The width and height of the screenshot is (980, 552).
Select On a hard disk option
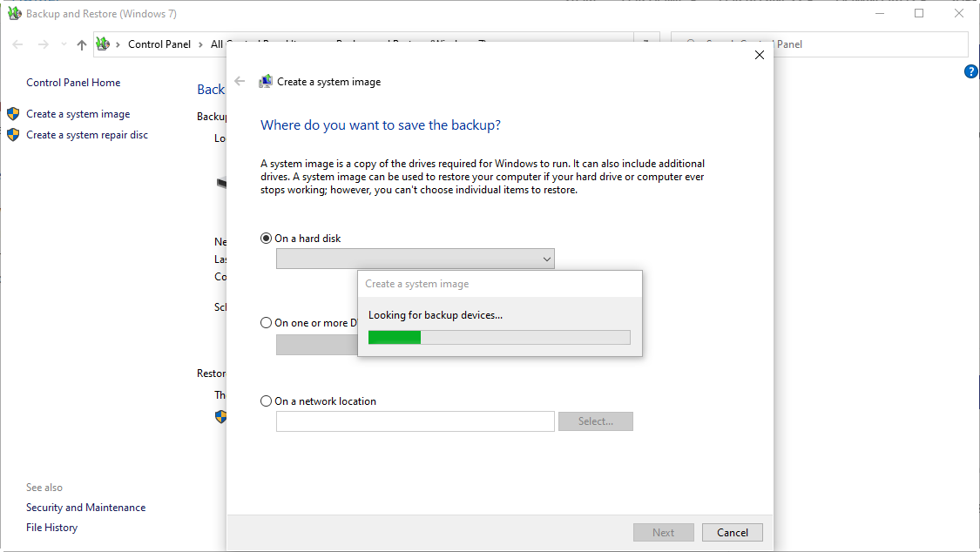pyautogui.click(x=301, y=239)
